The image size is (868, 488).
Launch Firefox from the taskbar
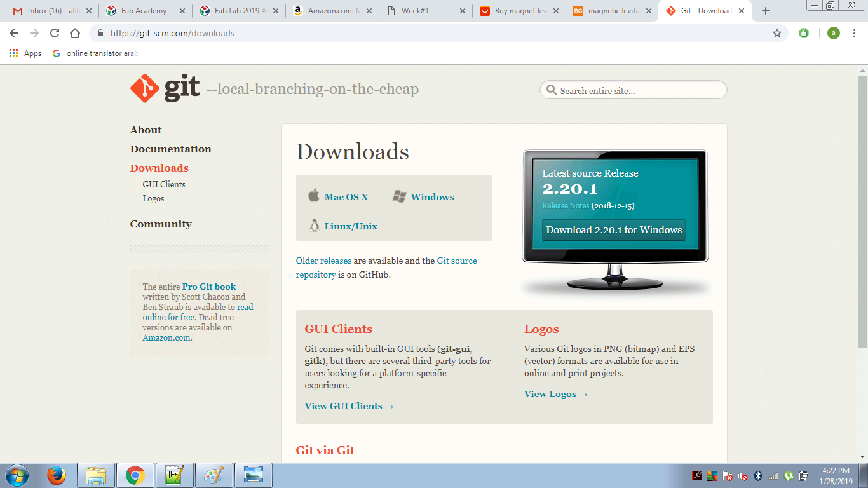click(57, 475)
